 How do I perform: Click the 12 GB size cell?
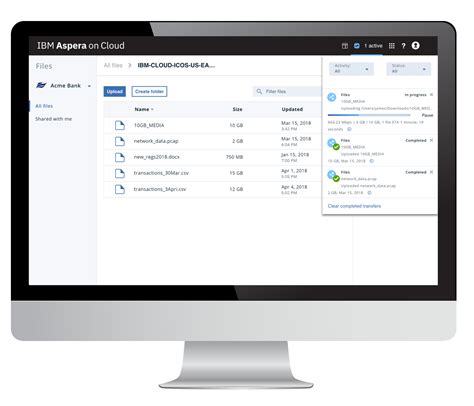coord(236,189)
